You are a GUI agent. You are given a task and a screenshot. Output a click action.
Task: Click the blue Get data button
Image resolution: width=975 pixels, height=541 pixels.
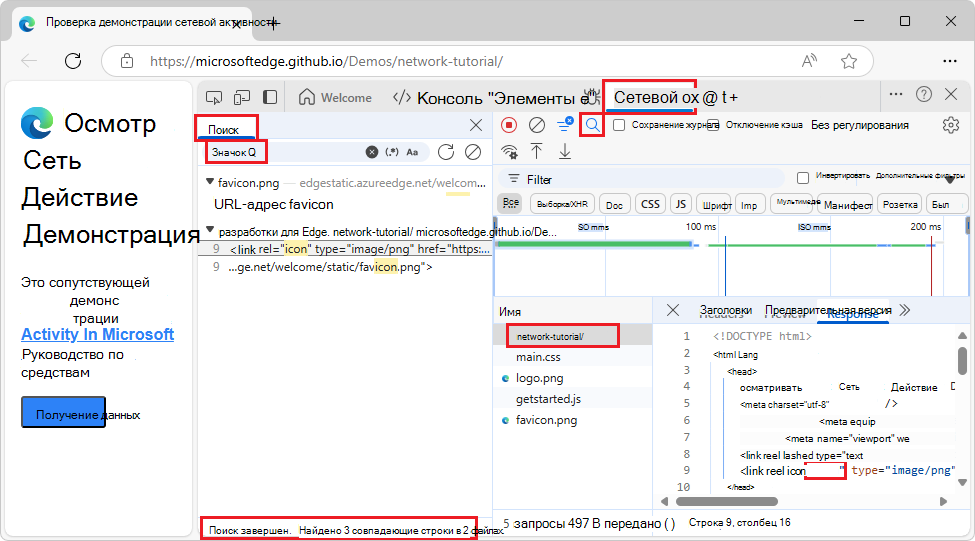[x=63, y=412]
